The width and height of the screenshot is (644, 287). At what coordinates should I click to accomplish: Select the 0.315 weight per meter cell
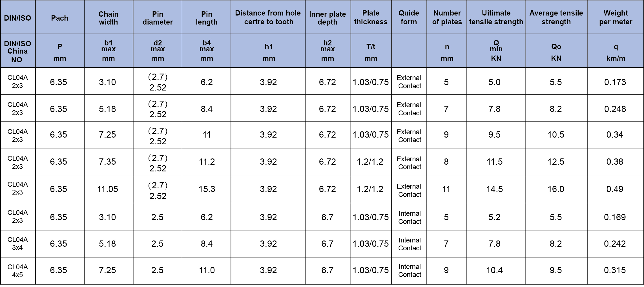pyautogui.click(x=615, y=270)
